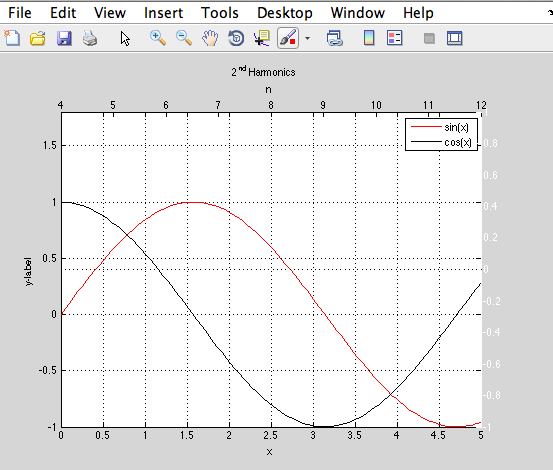
Task: Open the Help menu
Action: (x=418, y=13)
